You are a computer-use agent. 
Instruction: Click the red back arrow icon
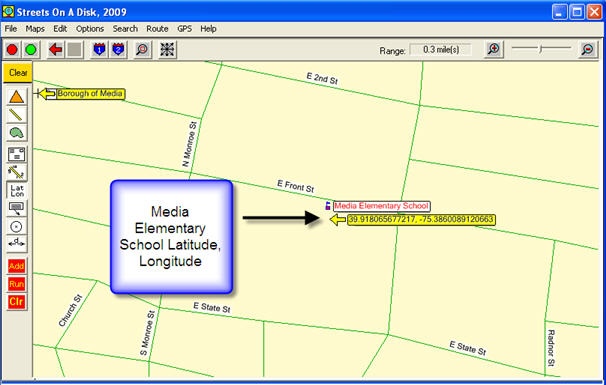(x=56, y=49)
